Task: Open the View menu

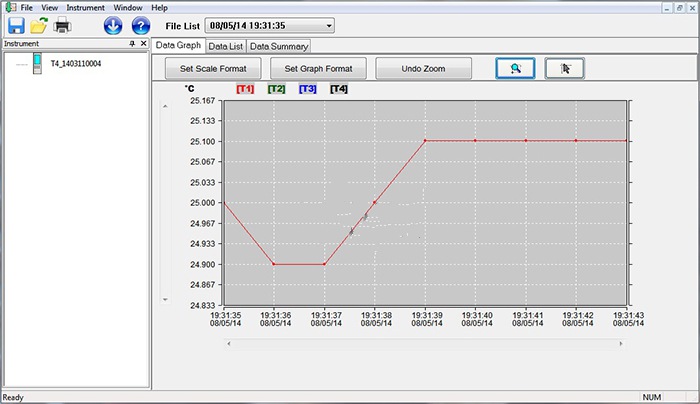Action: [x=50, y=8]
